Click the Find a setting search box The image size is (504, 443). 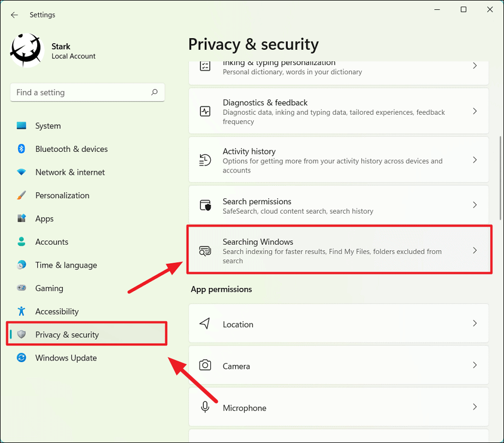pos(87,92)
